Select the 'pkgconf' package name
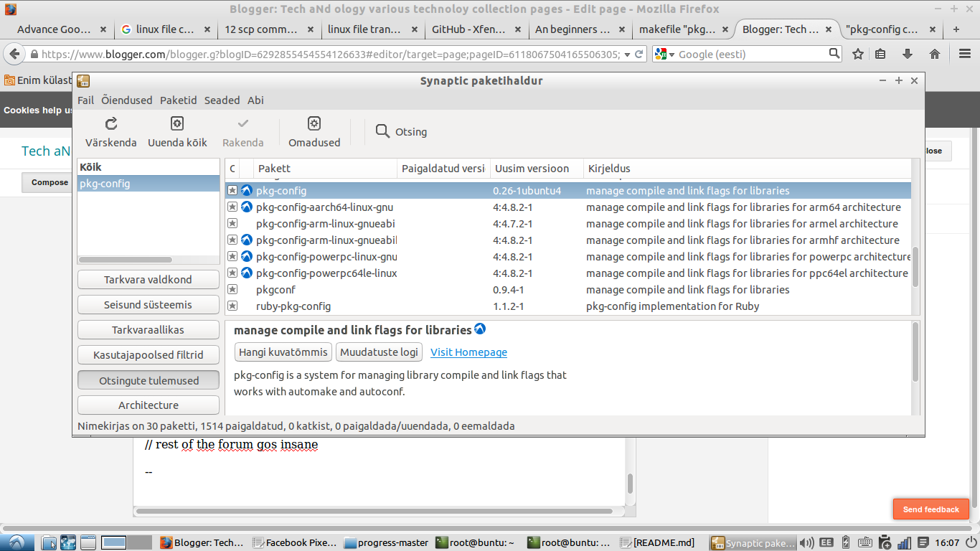This screenshot has width=980, height=551. click(275, 289)
